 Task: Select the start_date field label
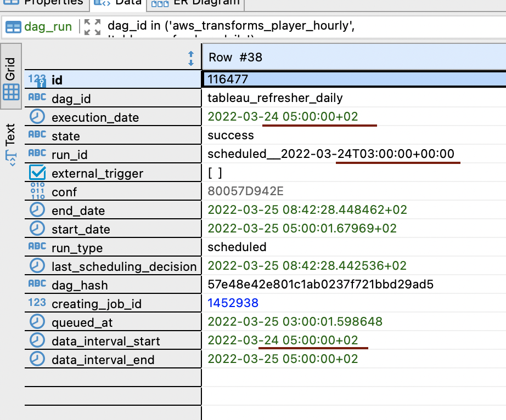[x=81, y=230]
